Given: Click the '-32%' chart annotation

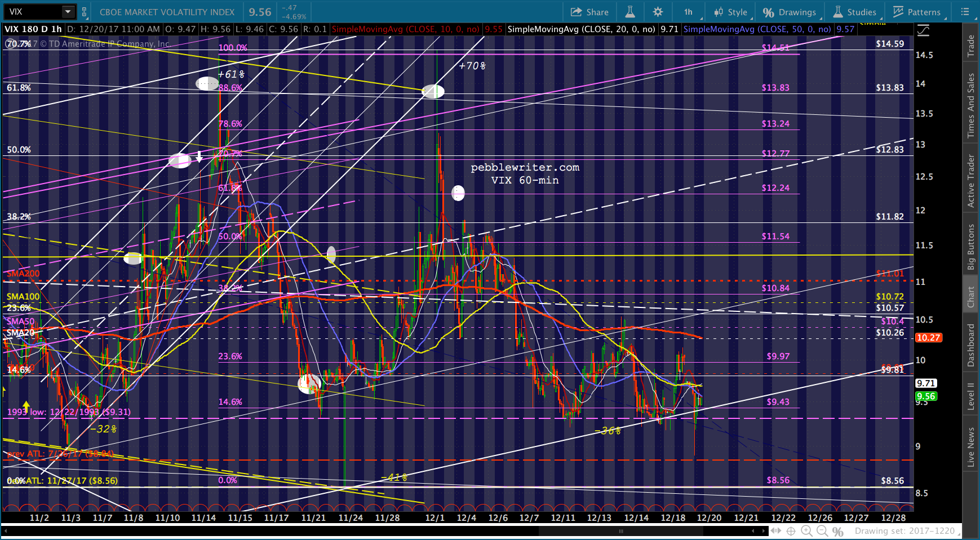Looking at the screenshot, I should pyautogui.click(x=104, y=429).
